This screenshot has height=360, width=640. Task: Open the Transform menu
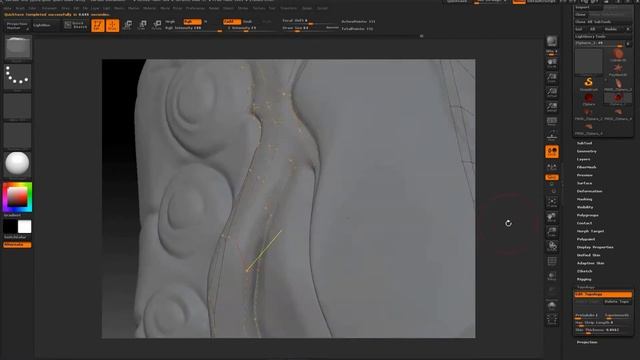click(x=288, y=8)
